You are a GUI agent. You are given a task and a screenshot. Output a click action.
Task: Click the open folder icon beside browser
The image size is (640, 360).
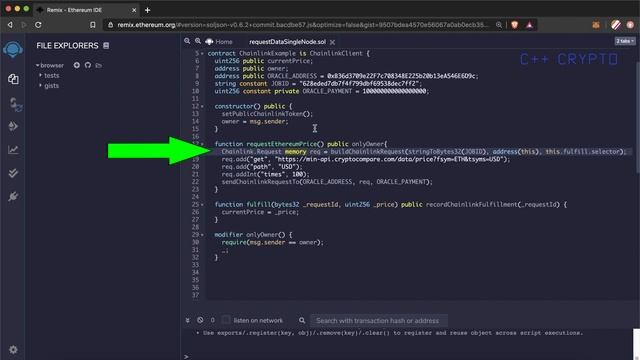(98, 65)
